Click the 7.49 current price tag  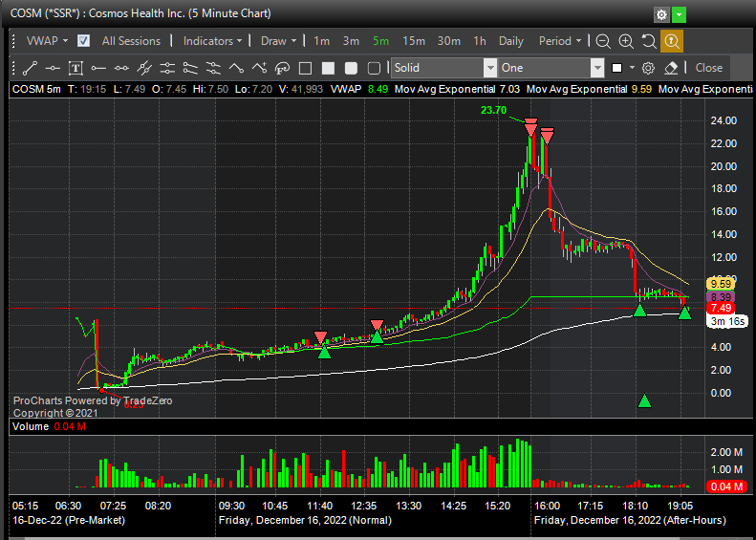point(721,308)
